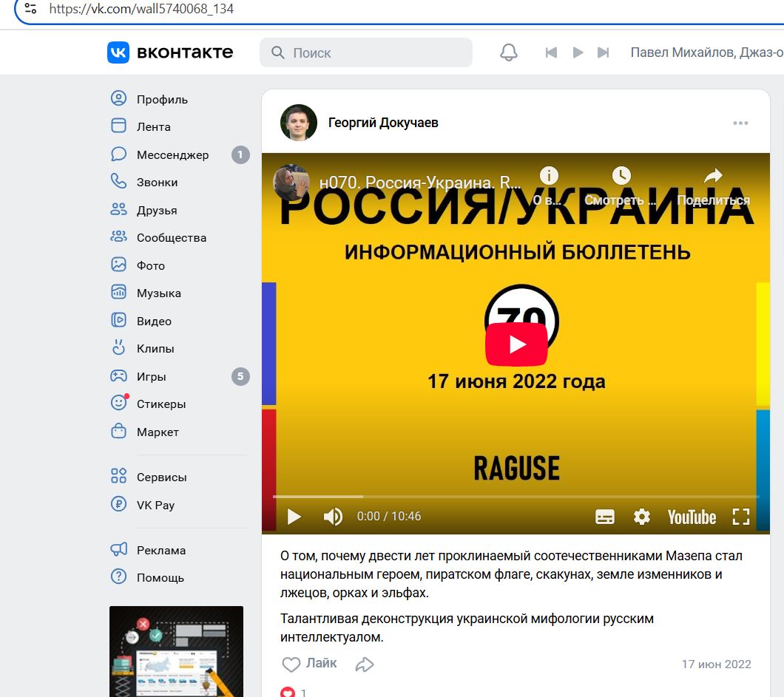Viewport: 784px width, 697px height.
Task: Click the Фото sidebar icon
Action: tap(118, 265)
